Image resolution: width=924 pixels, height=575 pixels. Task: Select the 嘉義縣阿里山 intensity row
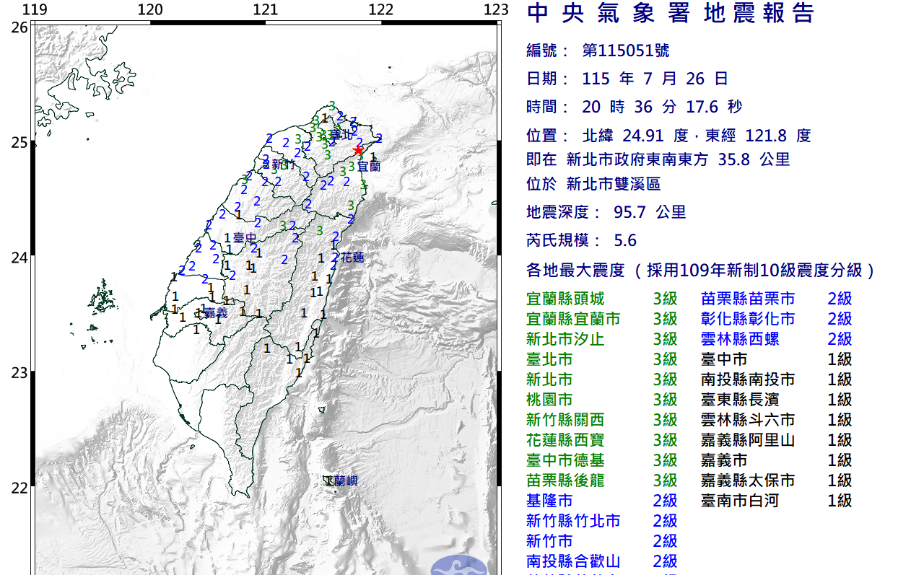pos(777,440)
